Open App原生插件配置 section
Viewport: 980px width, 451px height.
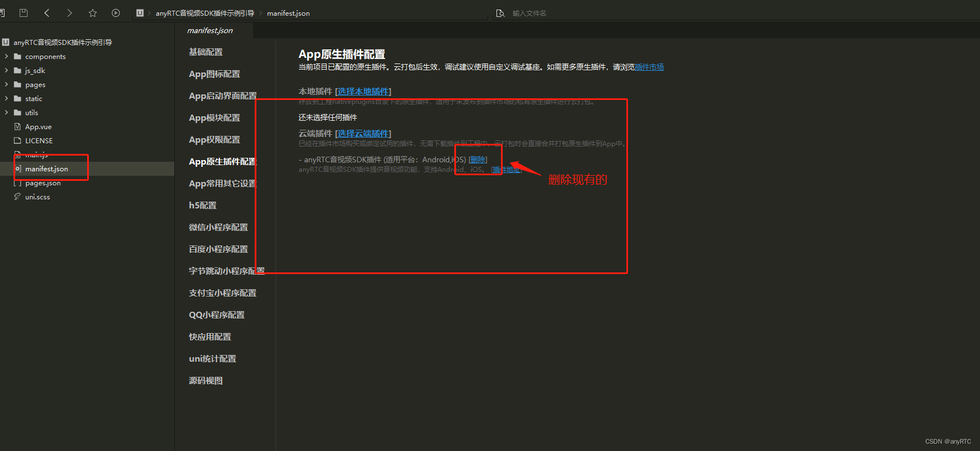(x=223, y=161)
